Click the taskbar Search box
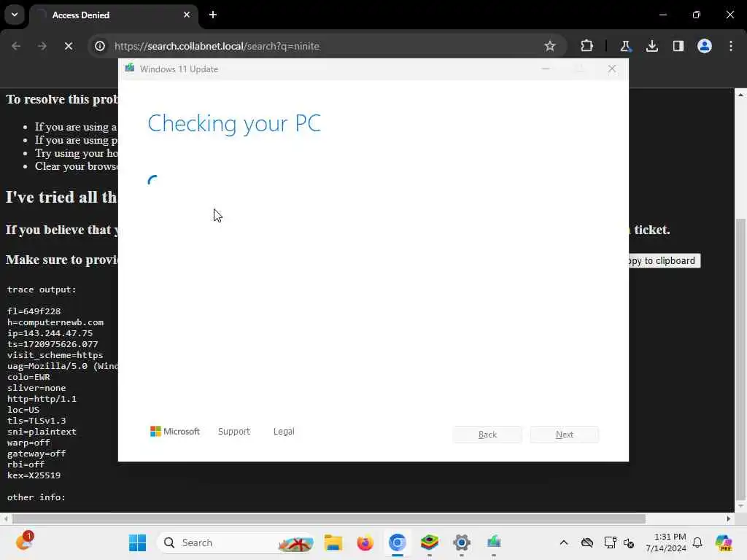The image size is (747, 560). click(236, 542)
